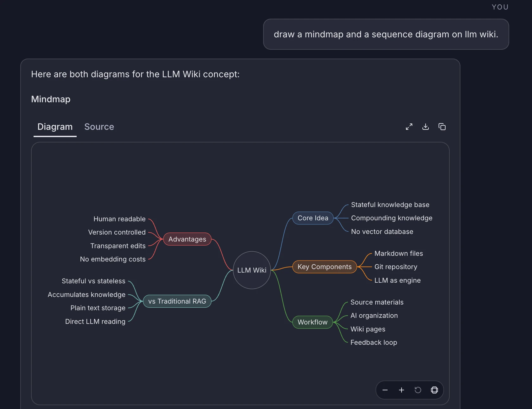This screenshot has width=532, height=409.
Task: Select the LLM Wiki center node
Action: (252, 270)
